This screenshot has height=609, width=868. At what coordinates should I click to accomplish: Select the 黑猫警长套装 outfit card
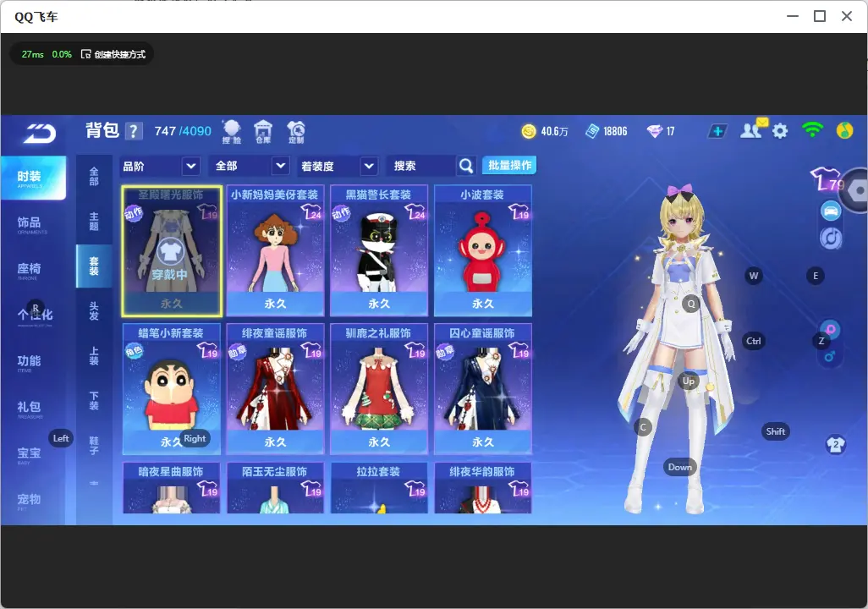(x=379, y=251)
